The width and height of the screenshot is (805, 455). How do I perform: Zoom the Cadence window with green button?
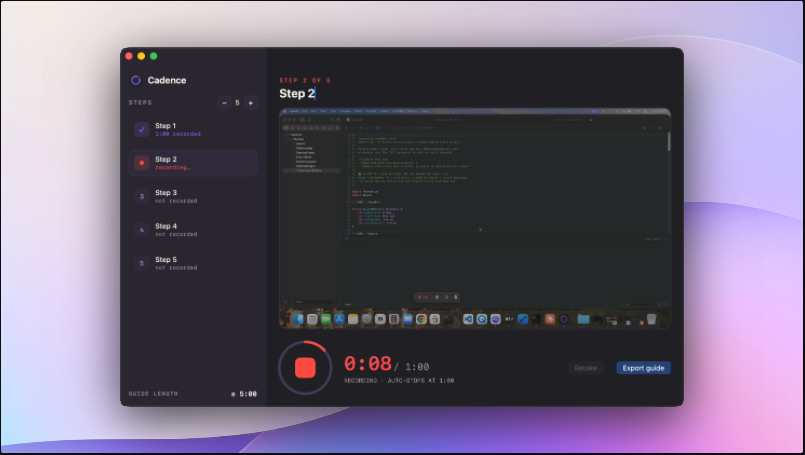click(154, 56)
